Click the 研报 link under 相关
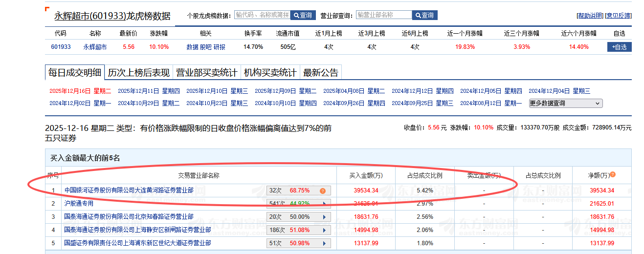 point(220,47)
